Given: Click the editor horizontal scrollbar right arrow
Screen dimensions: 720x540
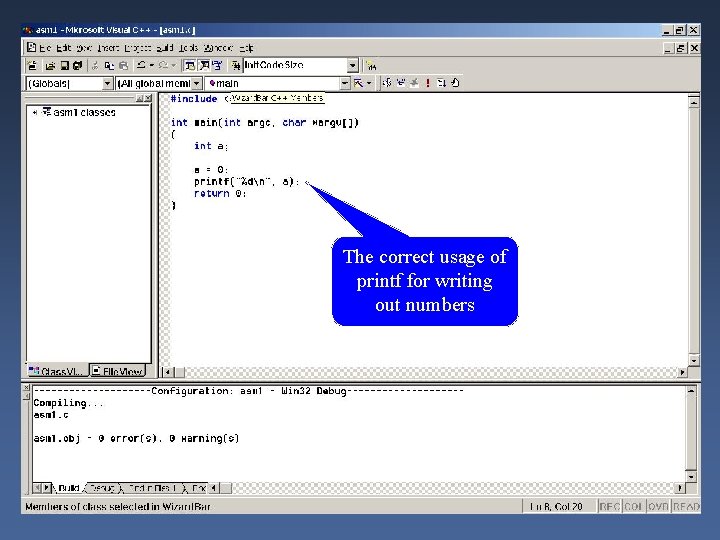Looking at the screenshot, I should [682, 372].
